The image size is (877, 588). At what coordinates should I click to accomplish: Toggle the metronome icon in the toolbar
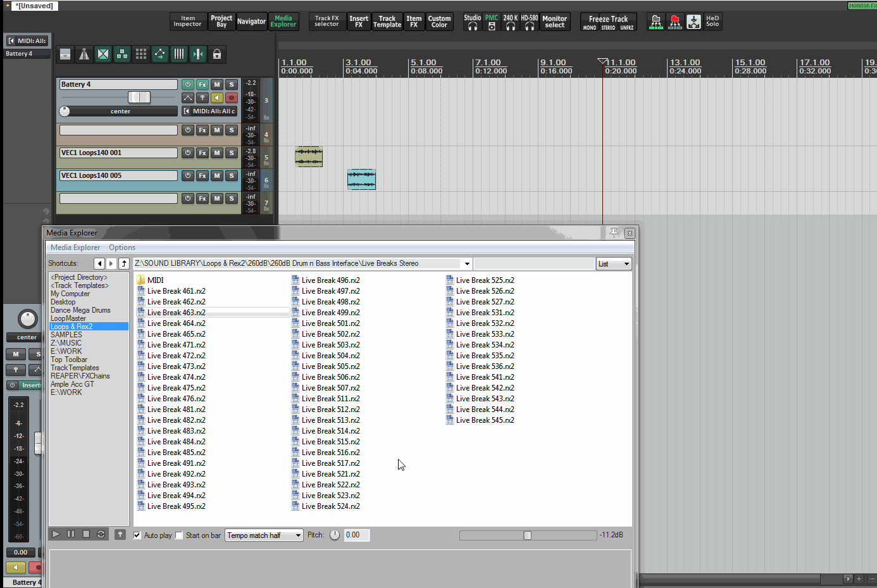pos(84,54)
